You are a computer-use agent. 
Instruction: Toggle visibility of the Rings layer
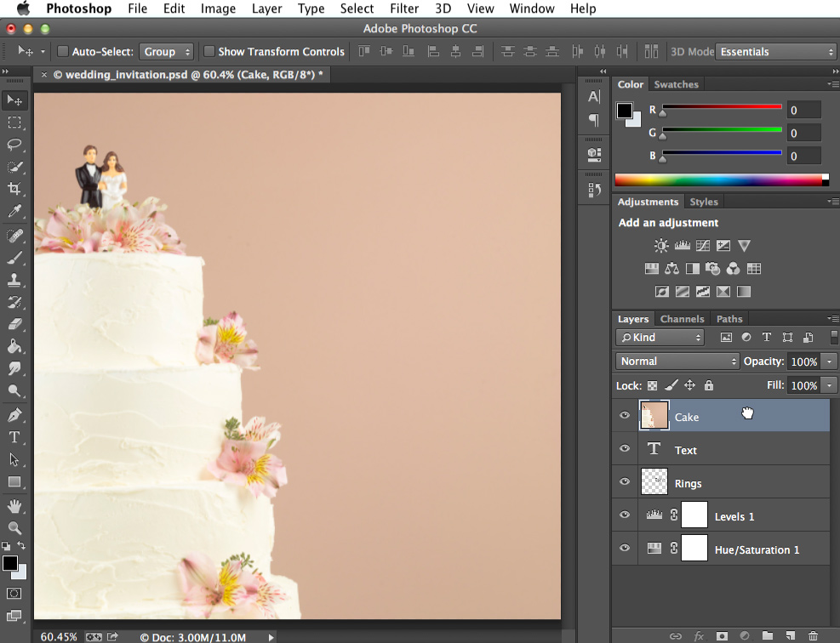[x=624, y=481]
